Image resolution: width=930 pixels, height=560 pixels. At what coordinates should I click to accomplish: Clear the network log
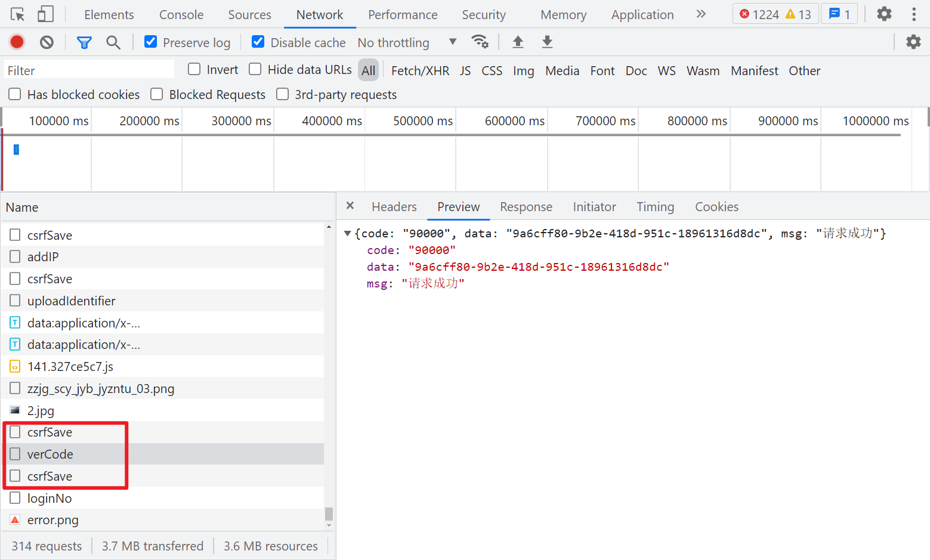click(47, 42)
